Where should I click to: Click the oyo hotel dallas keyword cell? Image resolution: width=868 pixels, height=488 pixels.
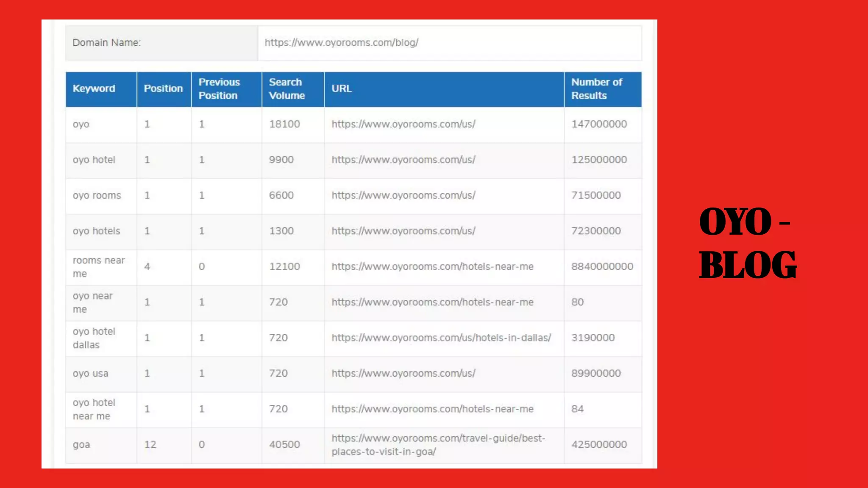(x=94, y=338)
